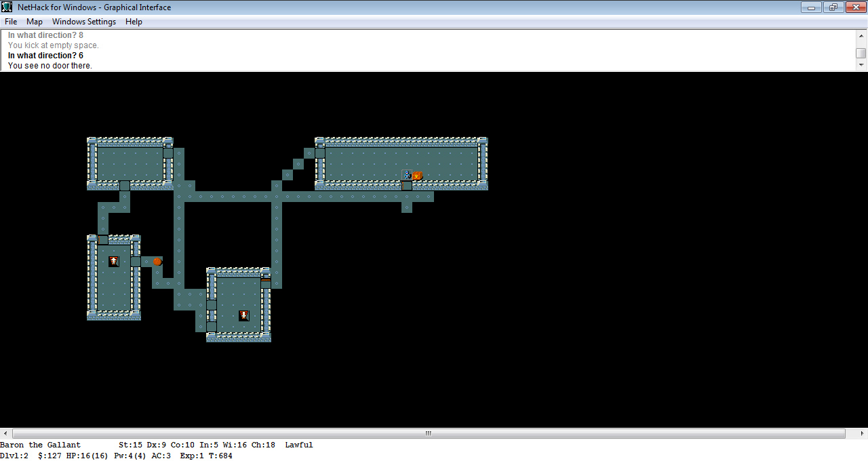Click the down staircase in bottom room

pos(244,316)
